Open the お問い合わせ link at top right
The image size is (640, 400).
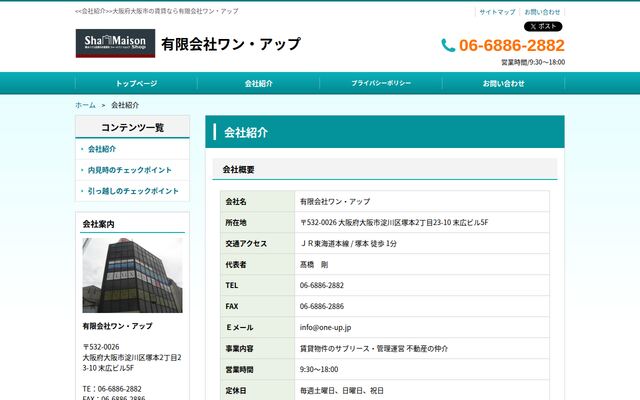click(542, 12)
